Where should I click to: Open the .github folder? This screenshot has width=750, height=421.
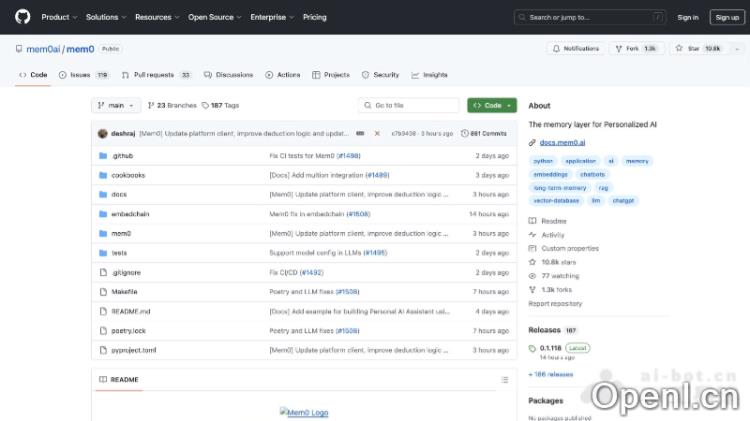click(122, 156)
